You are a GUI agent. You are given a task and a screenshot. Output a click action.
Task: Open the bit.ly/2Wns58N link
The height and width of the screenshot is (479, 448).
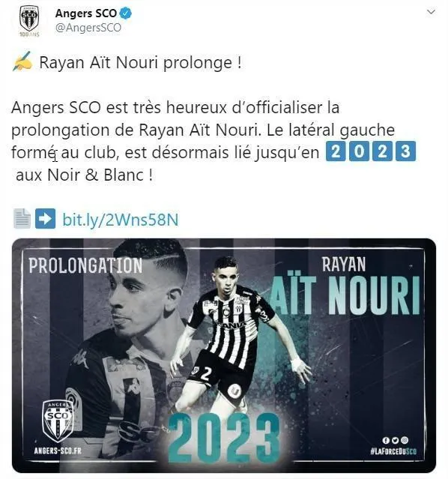[x=121, y=220]
